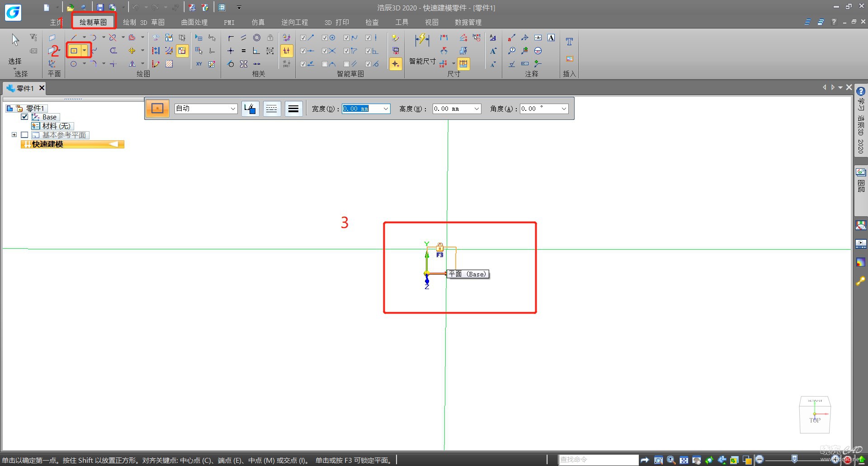Click the 查找命令 search field

[x=598, y=460]
